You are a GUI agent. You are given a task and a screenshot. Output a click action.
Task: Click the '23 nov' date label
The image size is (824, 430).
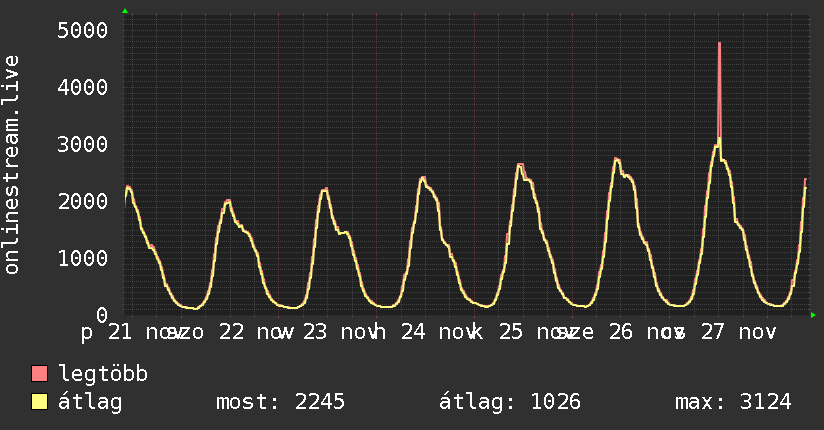pyautogui.click(x=341, y=332)
